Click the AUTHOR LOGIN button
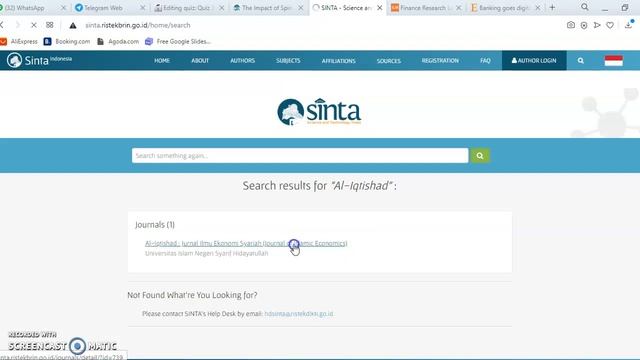The image size is (640, 360). tap(534, 60)
